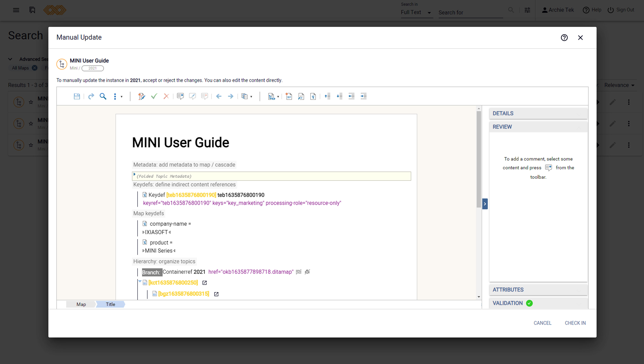
Task: Open help for Manual Update dialog
Action: [564, 38]
